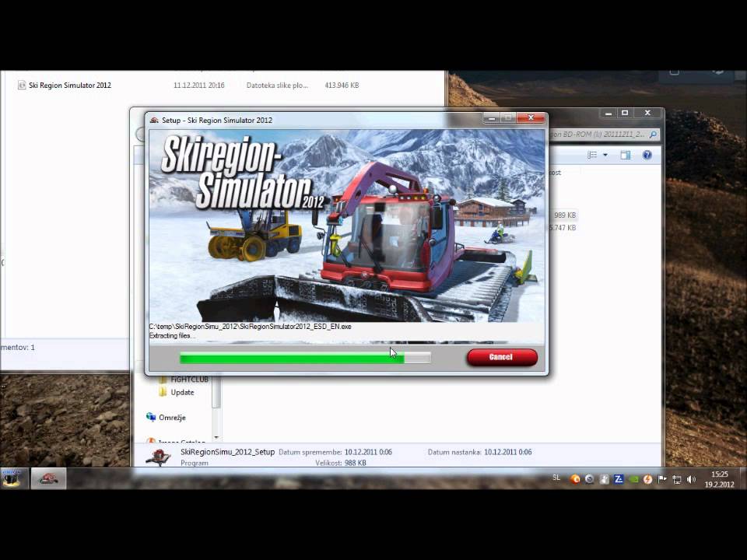Viewport: 747px width, 560px height.
Task: Click the Datum spremembe value 10.12.2011 0:06
Action: [368, 452]
